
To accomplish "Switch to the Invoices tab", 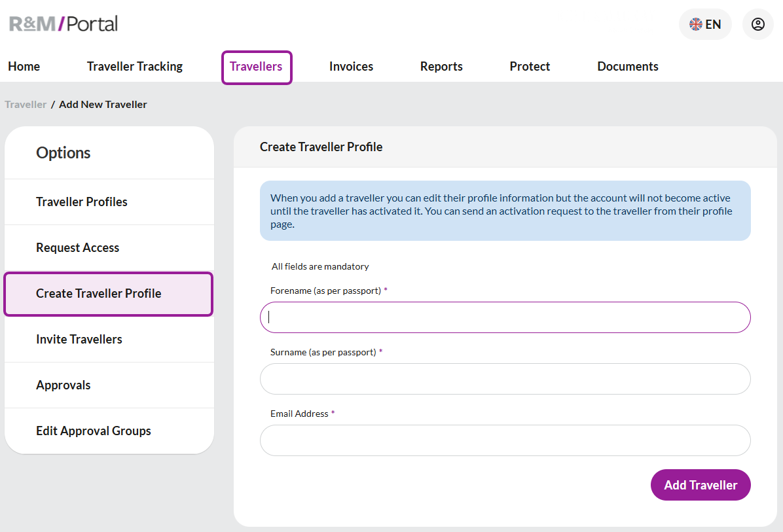I will click(351, 67).
